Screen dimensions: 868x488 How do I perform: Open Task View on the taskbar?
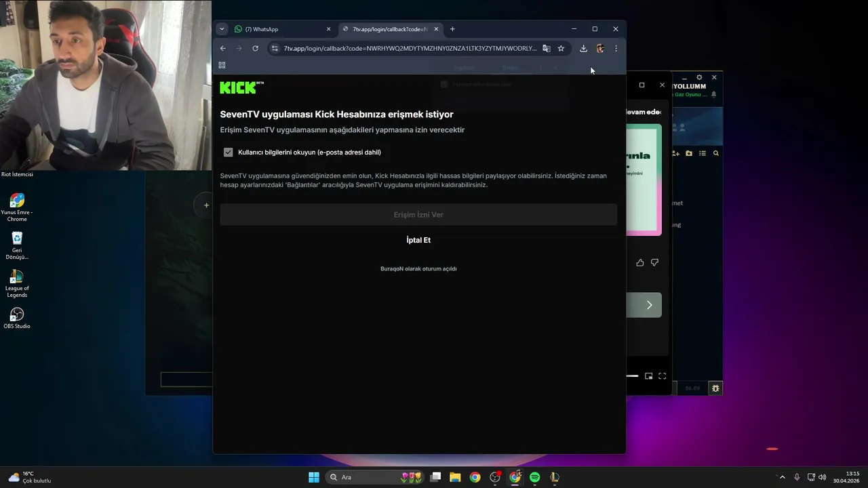tap(435, 477)
